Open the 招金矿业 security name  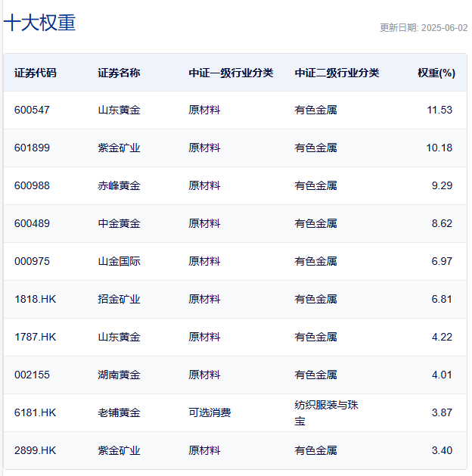click(119, 299)
